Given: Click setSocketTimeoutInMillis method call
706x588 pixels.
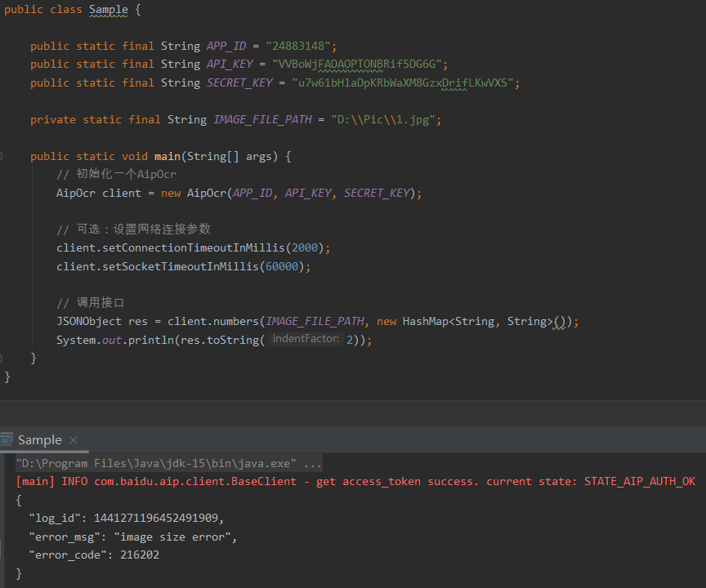Looking at the screenshot, I should pyautogui.click(x=181, y=267).
